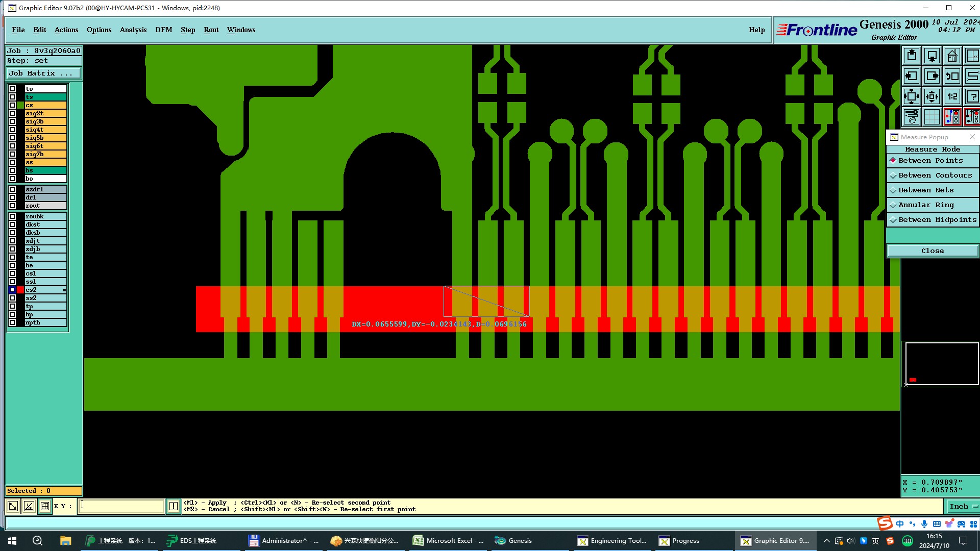This screenshot has height=551, width=980.
Task: Click the zoom-in arrows icon
Action: click(x=912, y=96)
